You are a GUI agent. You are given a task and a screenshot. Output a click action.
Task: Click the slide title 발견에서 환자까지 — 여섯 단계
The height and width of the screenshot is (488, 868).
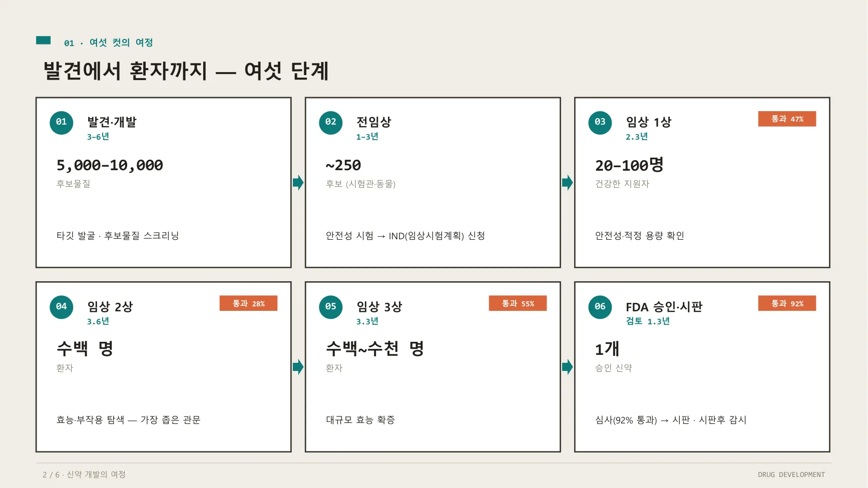point(186,71)
